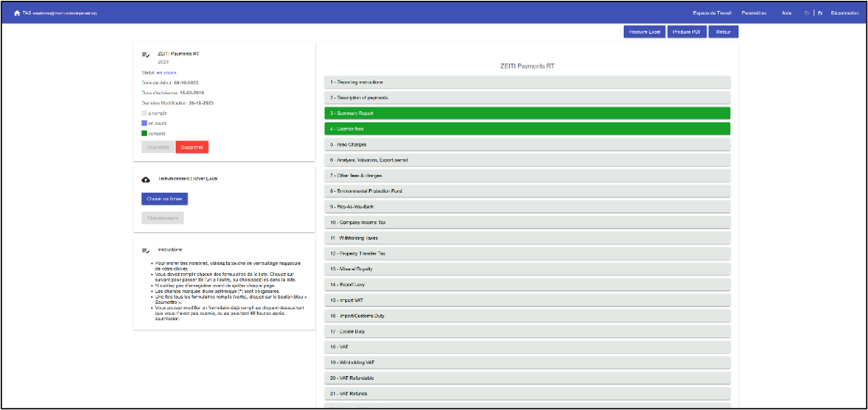
Task: Open form 9 - Pay-As-You-Earn
Action: click(527, 206)
